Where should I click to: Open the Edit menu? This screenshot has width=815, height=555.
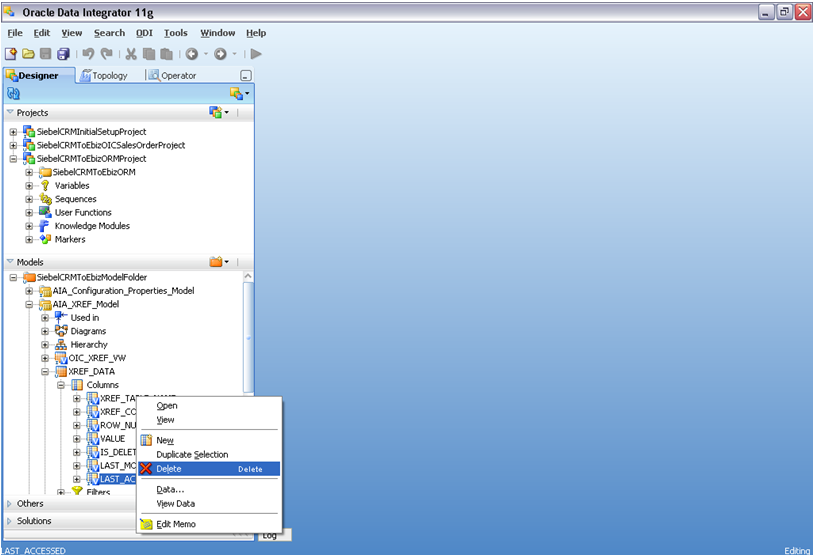coord(42,33)
